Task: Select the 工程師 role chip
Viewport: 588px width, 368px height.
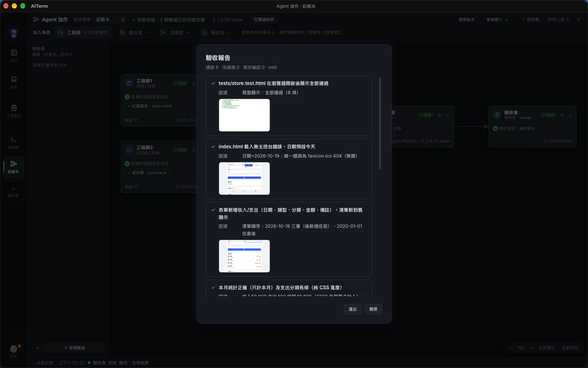Action: click(x=84, y=33)
